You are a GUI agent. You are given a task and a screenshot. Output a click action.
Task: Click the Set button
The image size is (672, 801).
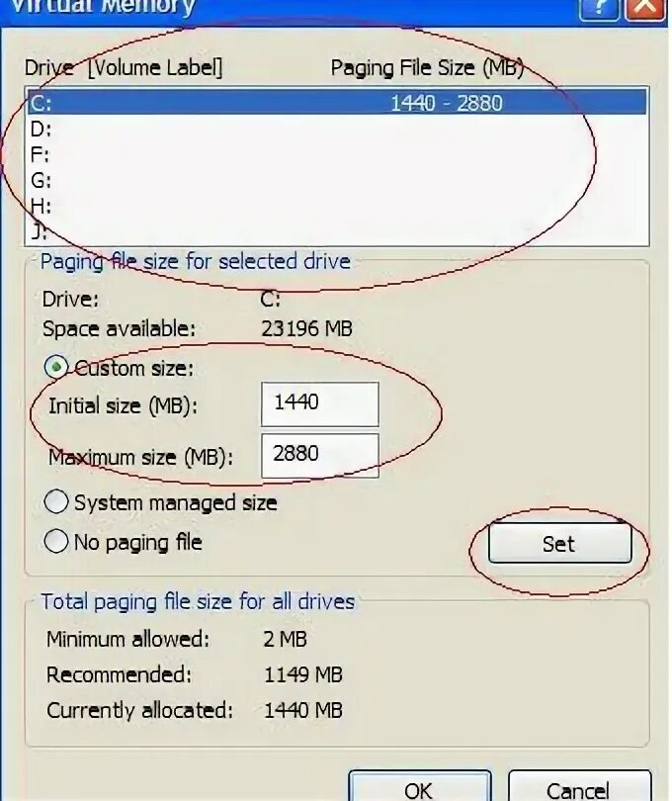(559, 544)
